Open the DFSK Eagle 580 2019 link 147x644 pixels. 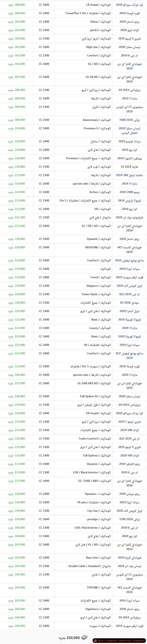click(x=129, y=175)
